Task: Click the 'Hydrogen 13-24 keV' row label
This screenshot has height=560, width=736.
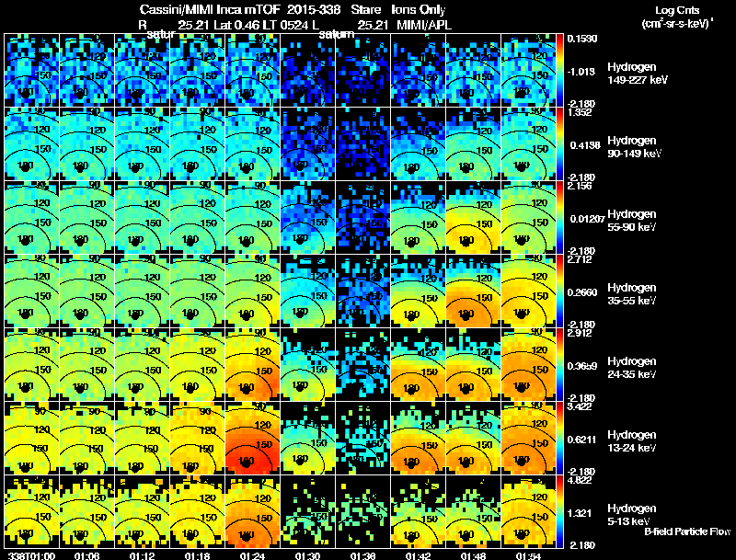Action: click(631, 441)
